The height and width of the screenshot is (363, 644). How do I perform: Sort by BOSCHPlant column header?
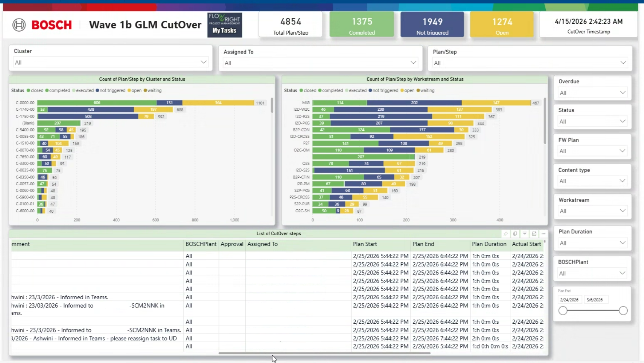pos(201,244)
